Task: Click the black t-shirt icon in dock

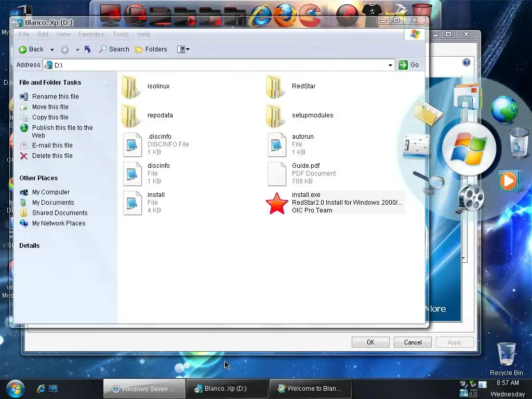Action: click(372, 10)
